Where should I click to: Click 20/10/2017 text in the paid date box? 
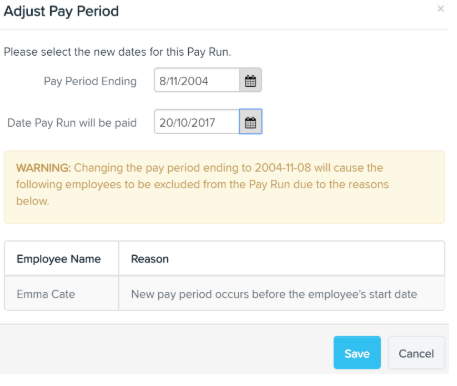pos(187,122)
